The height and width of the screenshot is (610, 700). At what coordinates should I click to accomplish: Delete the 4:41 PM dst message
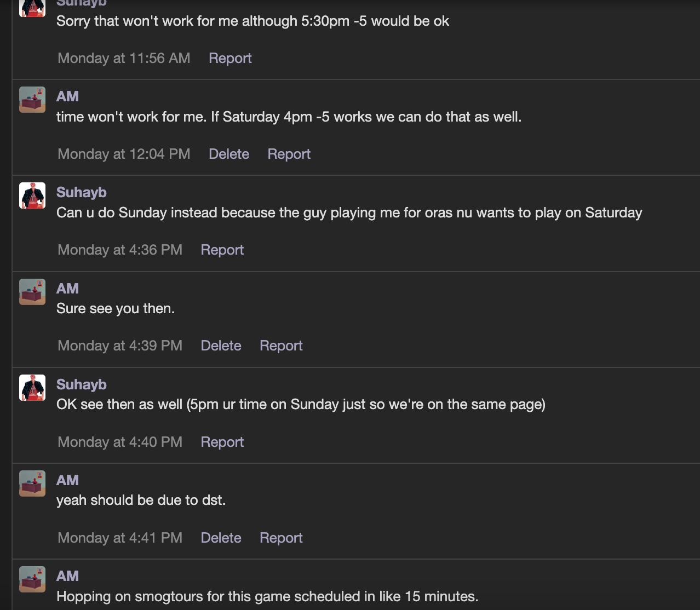pyautogui.click(x=221, y=538)
